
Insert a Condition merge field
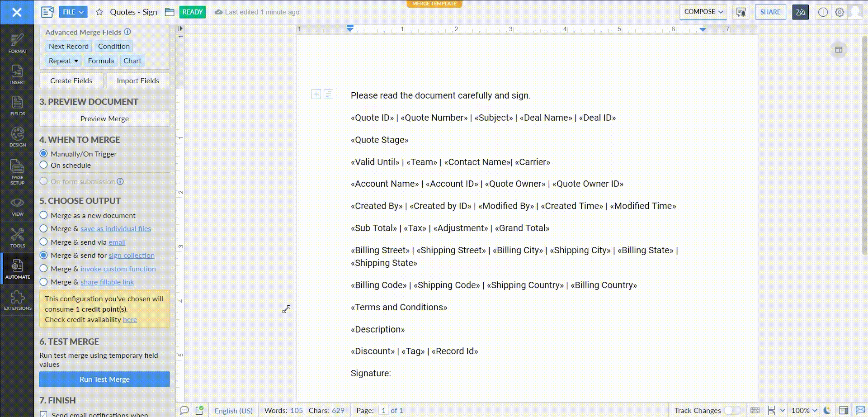point(113,46)
